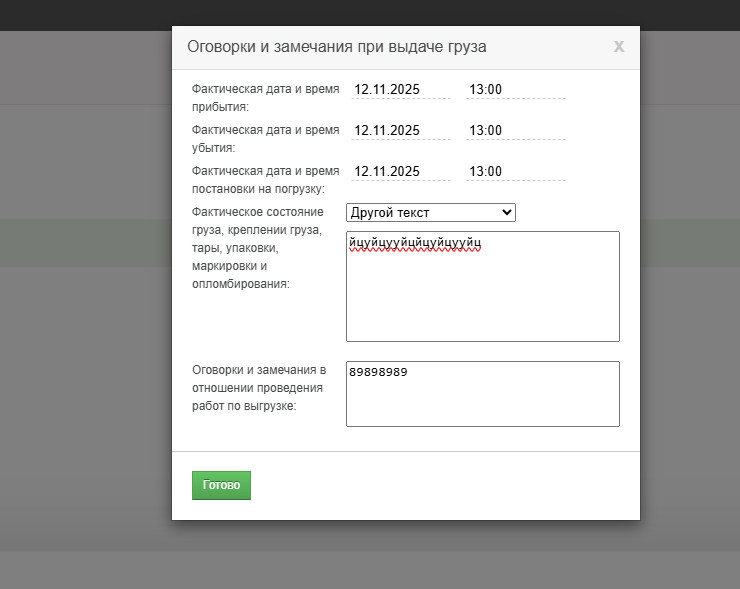Click the arrival time field 13:00
Image resolution: width=740 pixels, height=589 pixels.
[515, 89]
